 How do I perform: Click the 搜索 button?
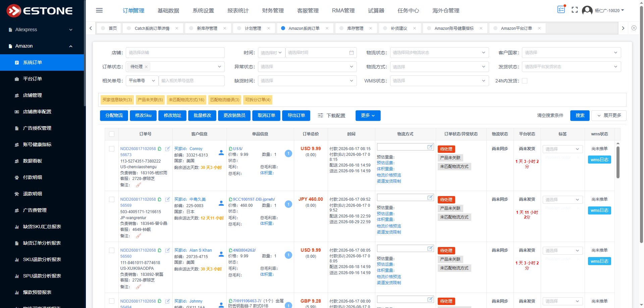click(x=580, y=115)
